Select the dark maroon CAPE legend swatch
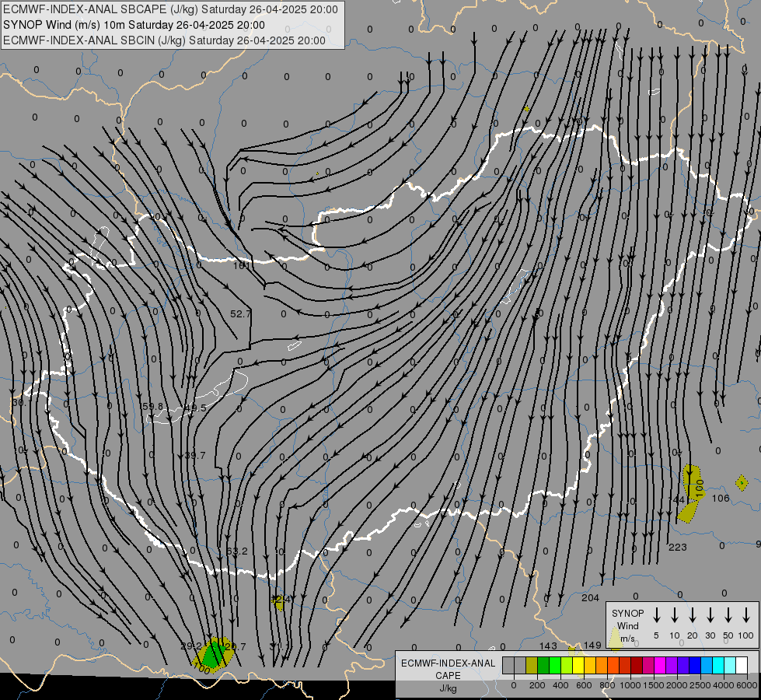 pyautogui.click(x=637, y=666)
